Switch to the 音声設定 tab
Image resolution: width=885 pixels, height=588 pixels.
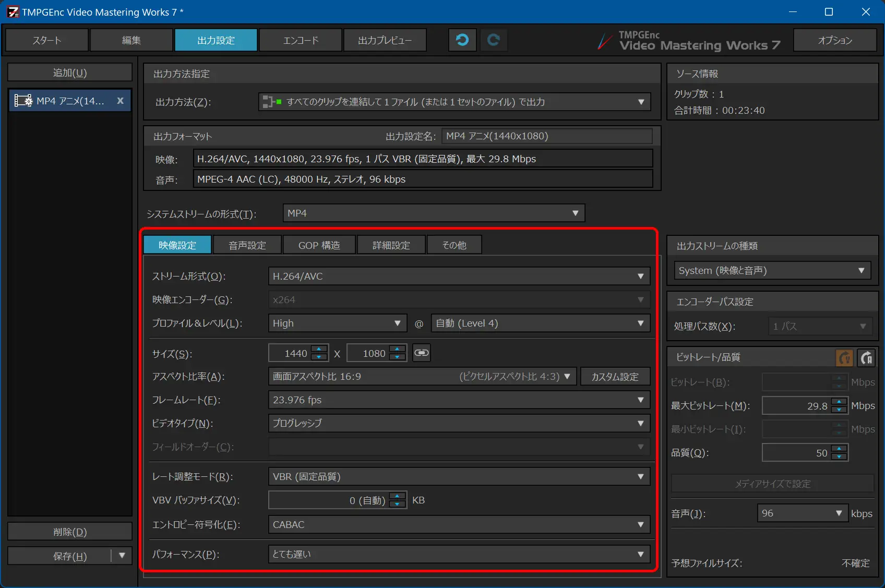247,245
